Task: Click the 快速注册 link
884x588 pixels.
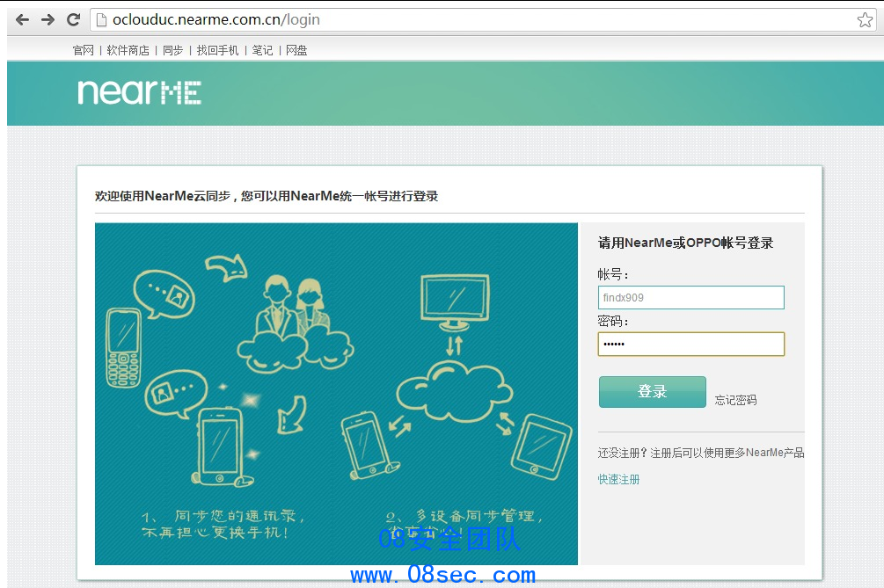Action: pos(619,479)
